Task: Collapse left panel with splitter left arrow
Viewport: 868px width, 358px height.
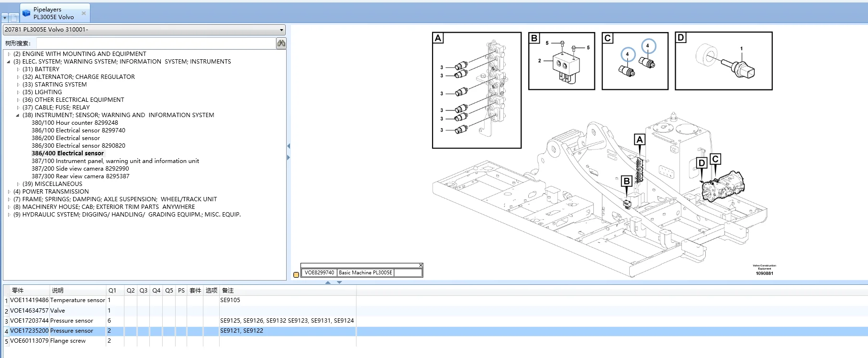Action: pos(289,146)
